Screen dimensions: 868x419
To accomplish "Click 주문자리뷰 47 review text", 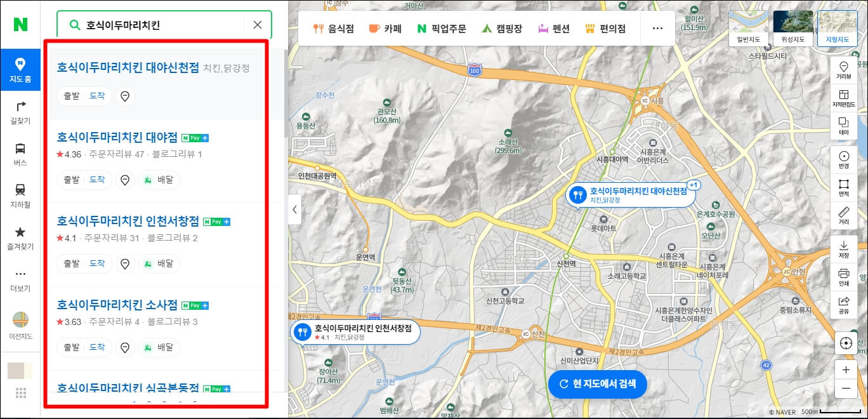I will (x=117, y=154).
